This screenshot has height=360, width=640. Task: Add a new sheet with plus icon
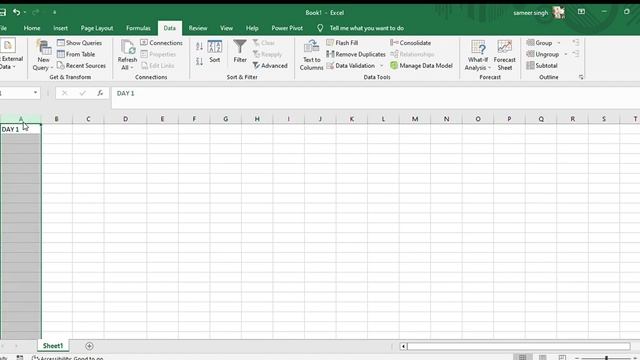(89, 346)
